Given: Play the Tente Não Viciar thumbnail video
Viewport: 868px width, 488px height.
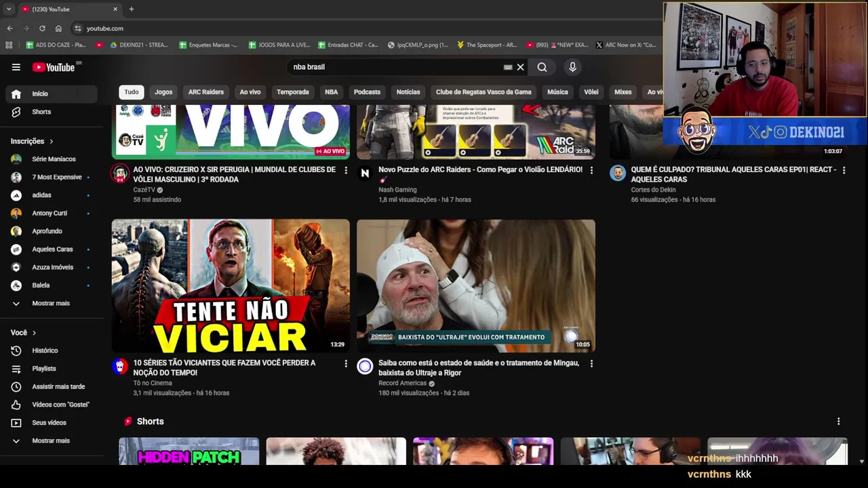Looking at the screenshot, I should tap(231, 285).
